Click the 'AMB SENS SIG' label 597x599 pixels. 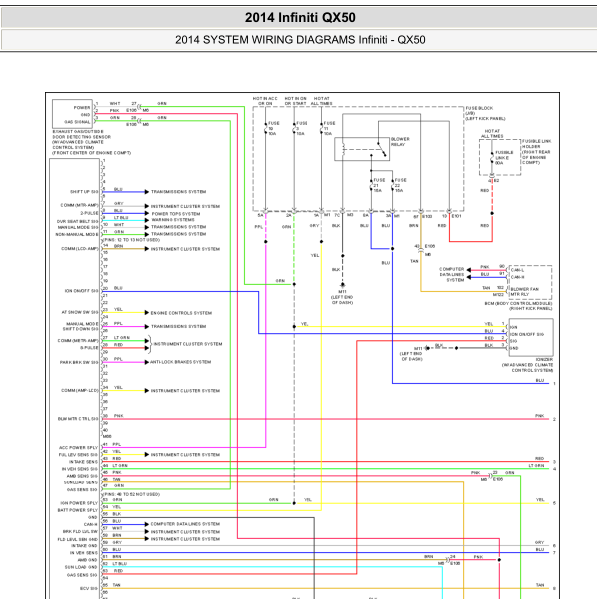82,476
